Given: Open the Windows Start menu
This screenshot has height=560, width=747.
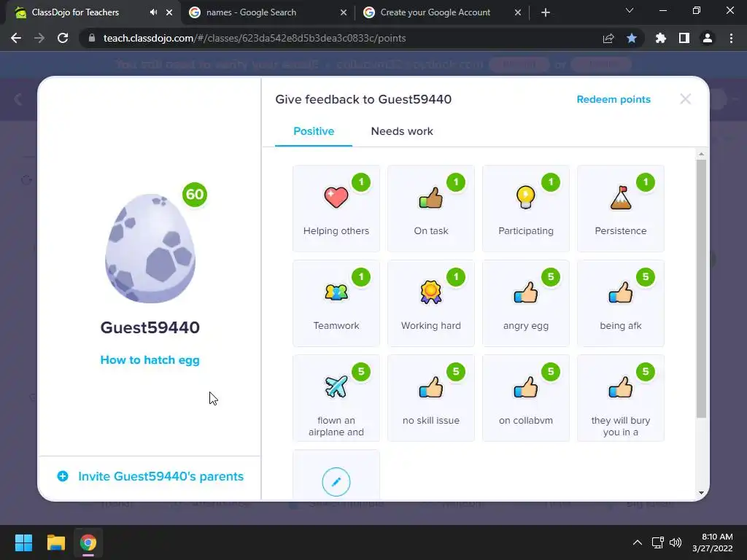Looking at the screenshot, I should [x=23, y=542].
